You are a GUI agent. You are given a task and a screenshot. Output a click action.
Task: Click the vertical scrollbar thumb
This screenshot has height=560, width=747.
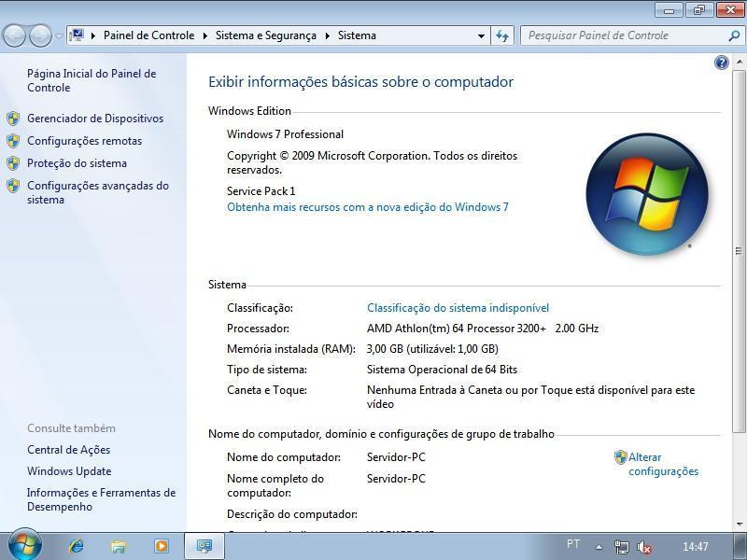(x=739, y=251)
